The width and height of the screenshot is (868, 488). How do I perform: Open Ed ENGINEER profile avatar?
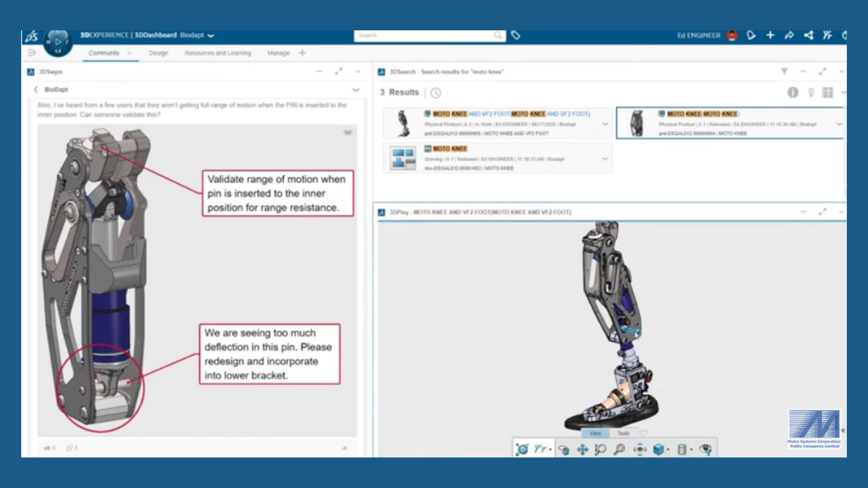point(732,35)
